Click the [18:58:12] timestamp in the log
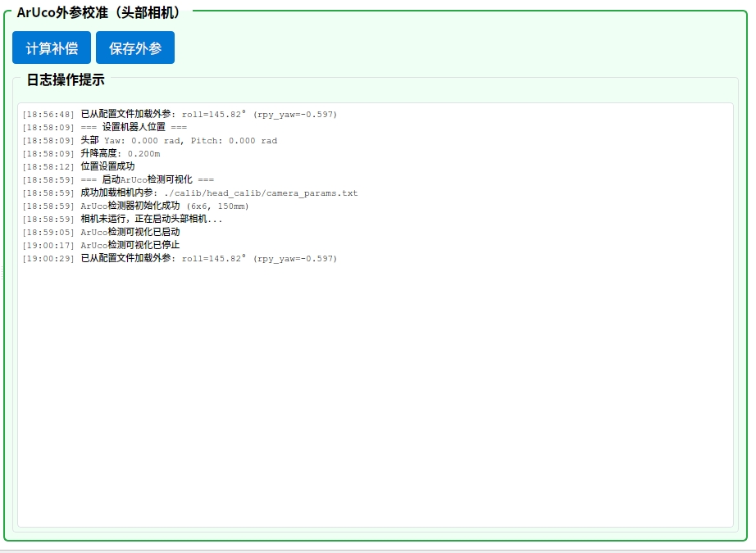This screenshot has height=553, width=756. [48, 167]
